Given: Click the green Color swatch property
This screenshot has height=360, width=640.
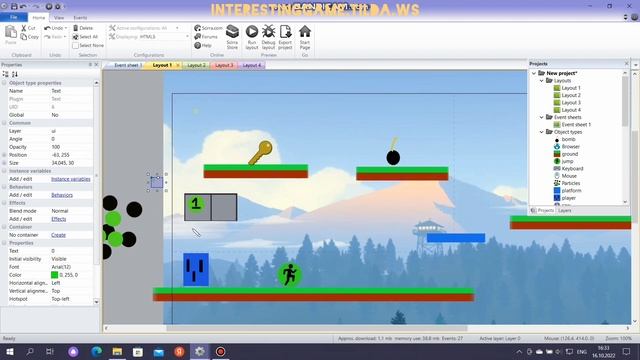Looking at the screenshot, I should click(54, 275).
